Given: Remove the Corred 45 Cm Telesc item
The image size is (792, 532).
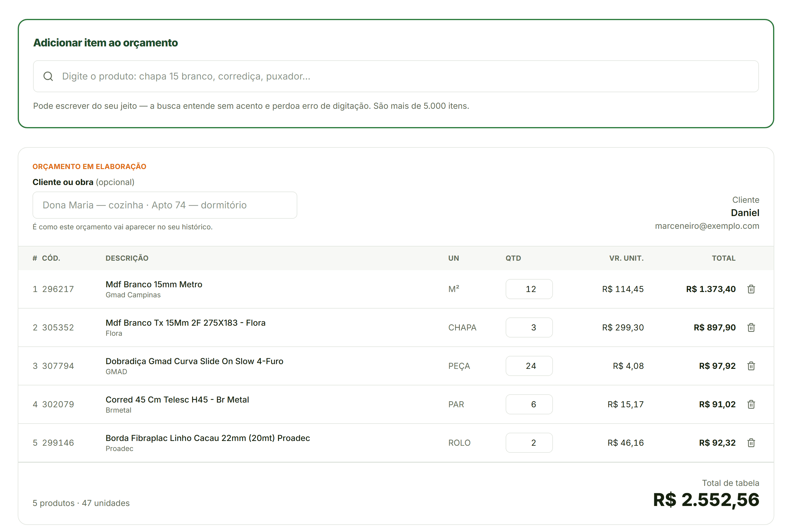Looking at the screenshot, I should coord(751,404).
